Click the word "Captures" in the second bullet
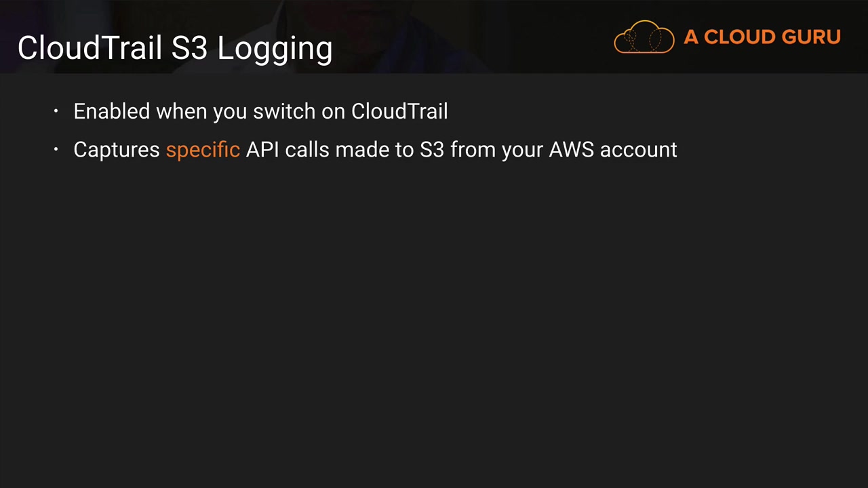This screenshot has height=488, width=868. pyautogui.click(x=117, y=149)
